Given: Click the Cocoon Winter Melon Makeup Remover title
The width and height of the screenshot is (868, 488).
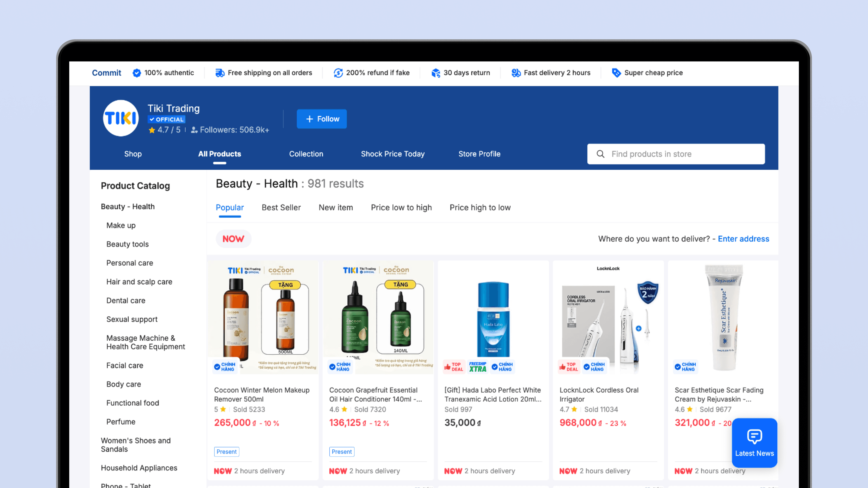Looking at the screenshot, I should (x=262, y=394).
